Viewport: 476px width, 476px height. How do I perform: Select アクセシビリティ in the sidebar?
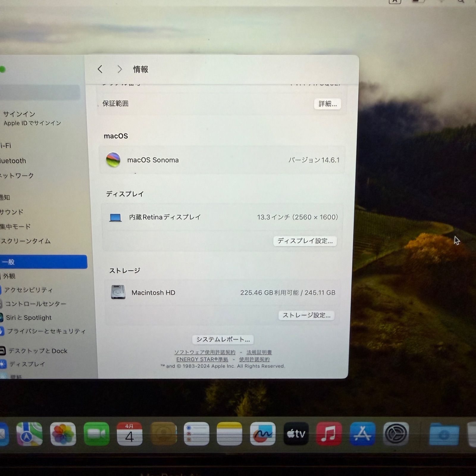pos(28,290)
